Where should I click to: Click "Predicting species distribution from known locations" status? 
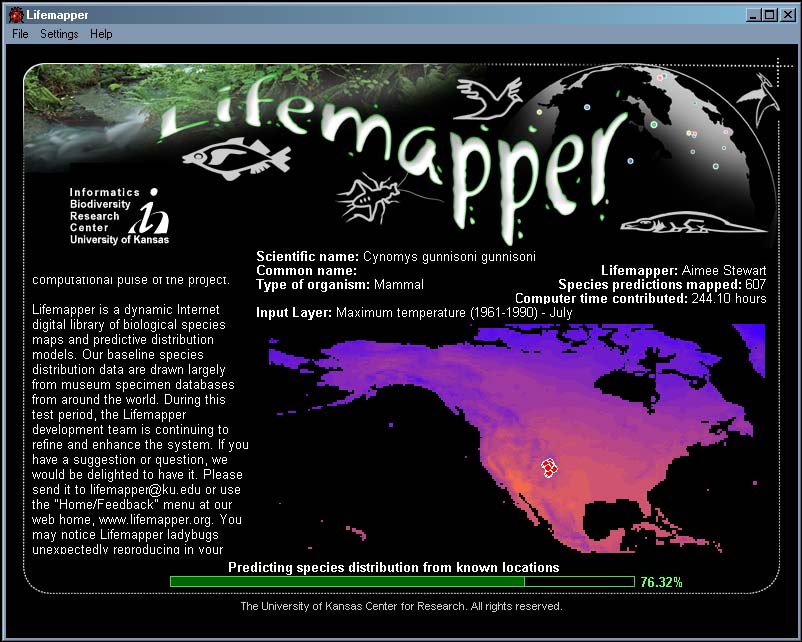[393, 567]
